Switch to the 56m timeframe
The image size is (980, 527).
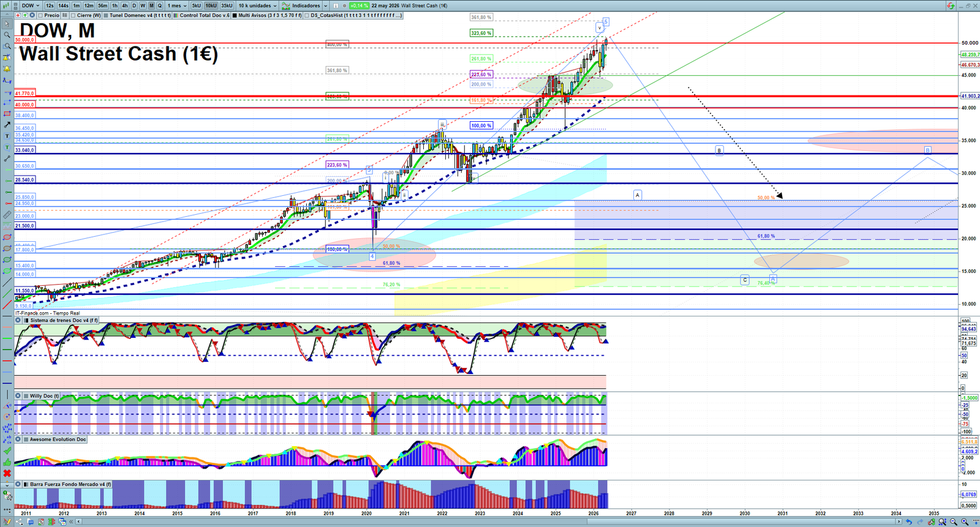point(102,6)
